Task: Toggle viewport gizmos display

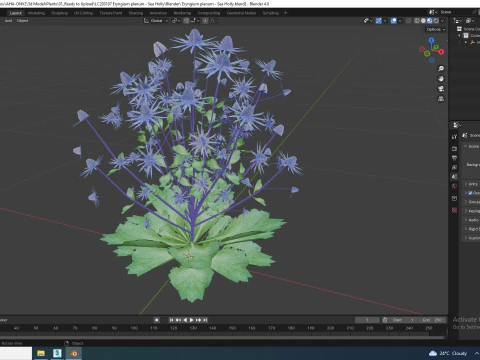Action: [379, 21]
